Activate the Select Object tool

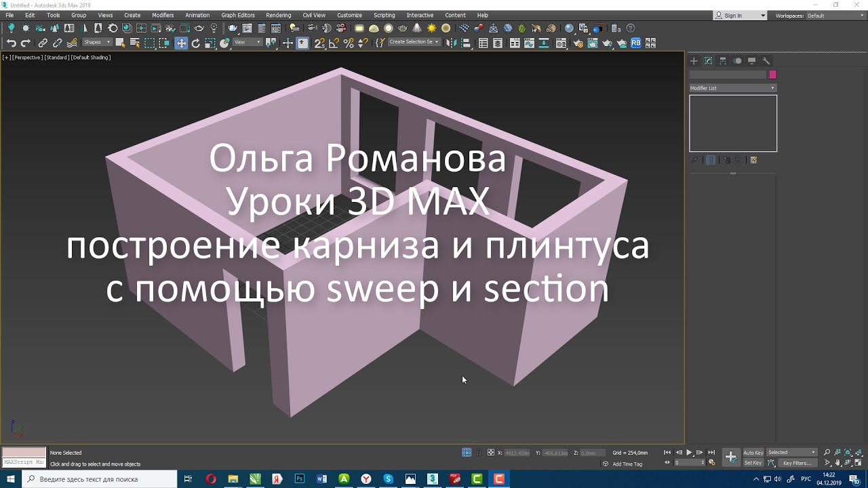[x=120, y=43]
